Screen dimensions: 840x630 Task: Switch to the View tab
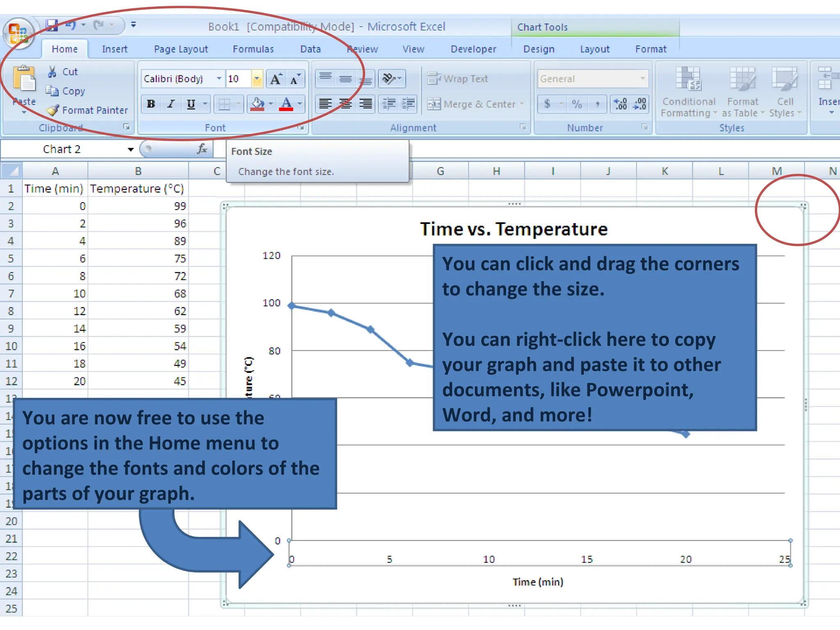click(x=413, y=49)
